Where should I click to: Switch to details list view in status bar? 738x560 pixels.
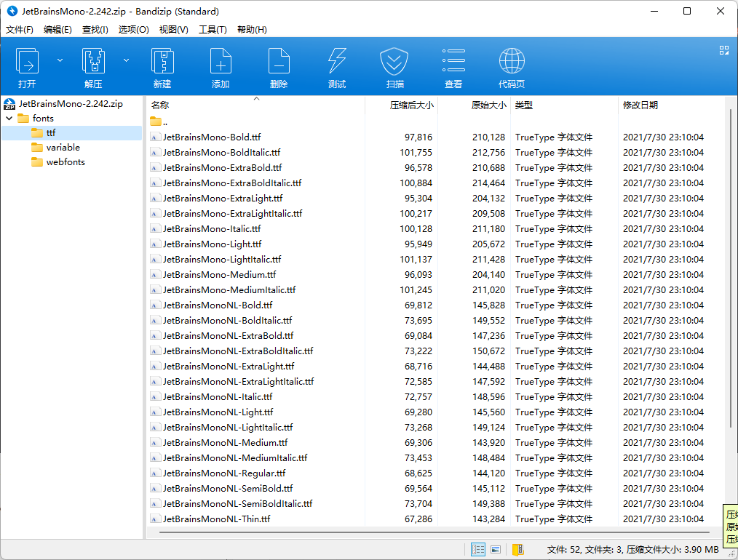(x=477, y=549)
